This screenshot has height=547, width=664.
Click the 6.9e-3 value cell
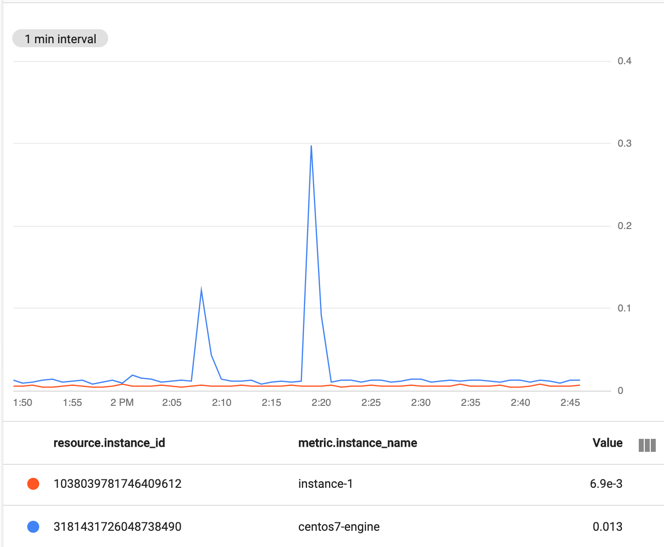(606, 483)
